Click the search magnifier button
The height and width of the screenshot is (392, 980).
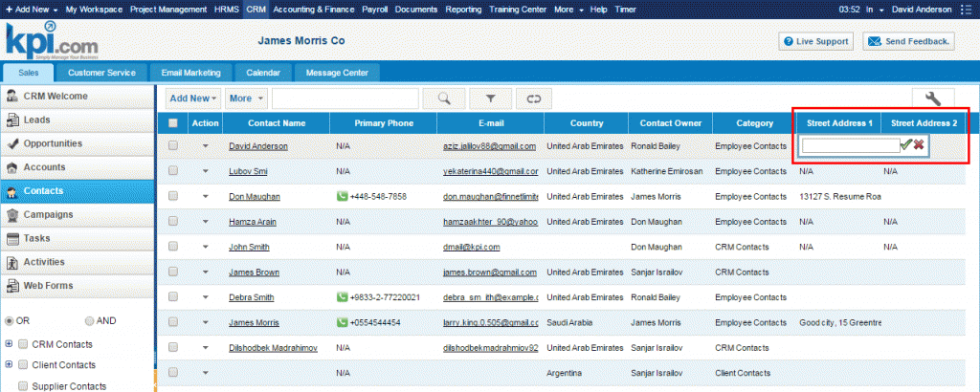(444, 98)
